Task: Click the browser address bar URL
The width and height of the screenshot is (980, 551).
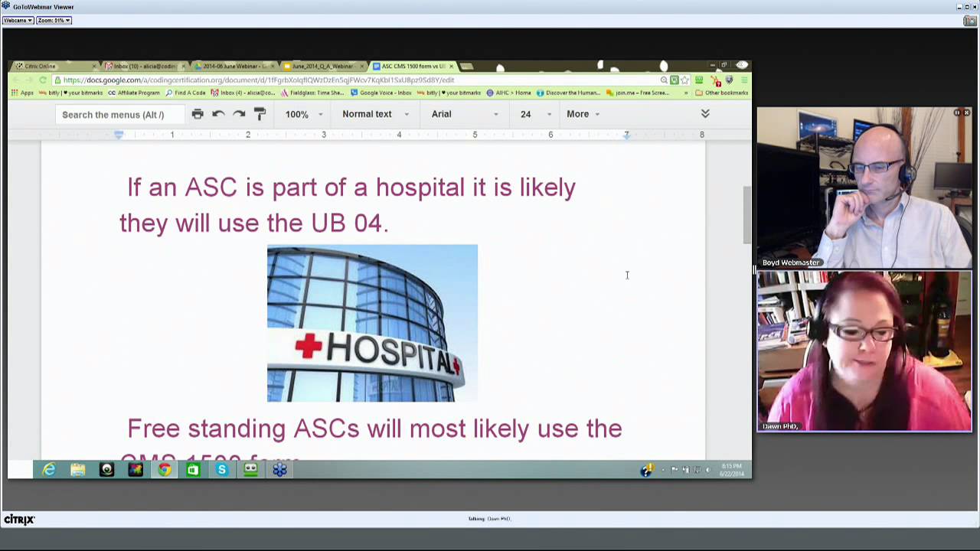Action: coord(259,80)
